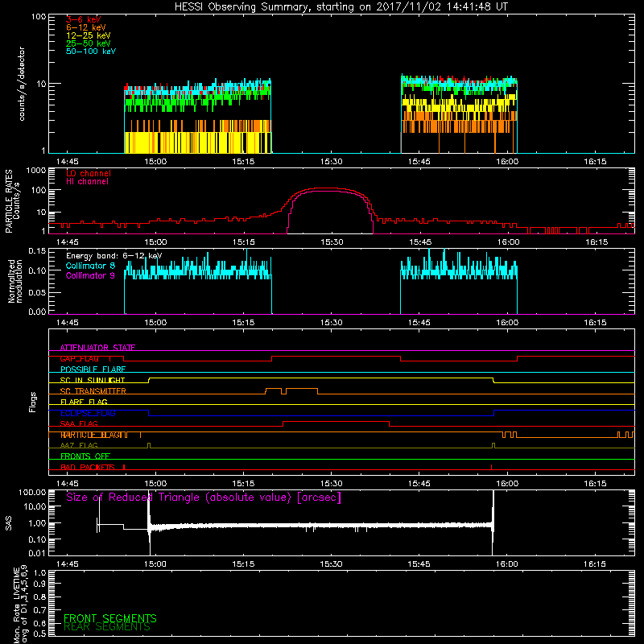Screen dimensions: 644x644
Task: Select the "GAP_FLAG" flag label
Action: click(x=80, y=358)
